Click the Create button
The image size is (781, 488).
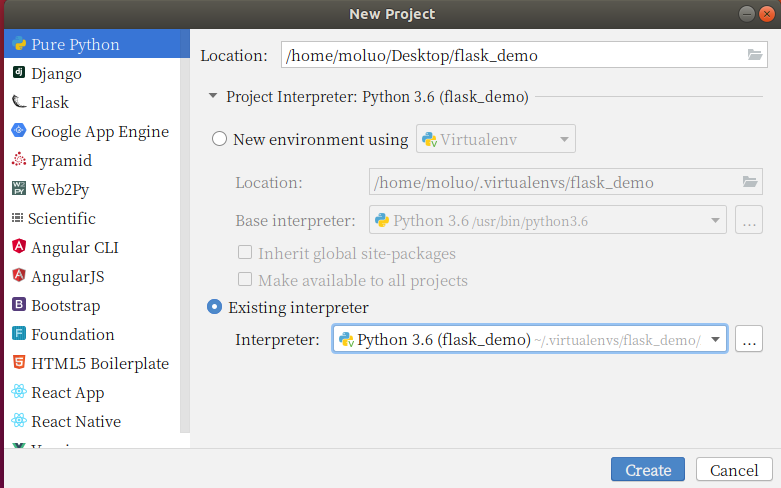[x=648, y=470]
